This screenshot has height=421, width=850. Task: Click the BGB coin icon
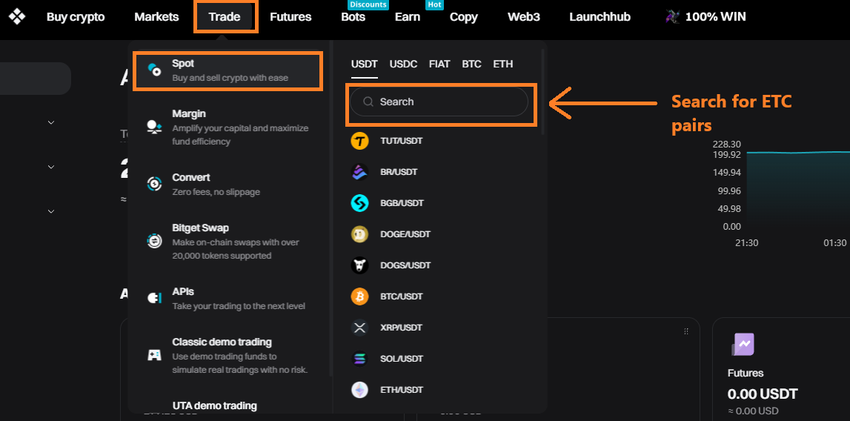pyautogui.click(x=359, y=203)
